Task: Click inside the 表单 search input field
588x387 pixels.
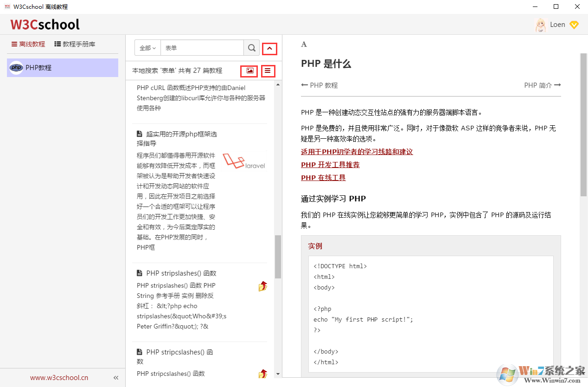Action: pyautogui.click(x=202, y=47)
